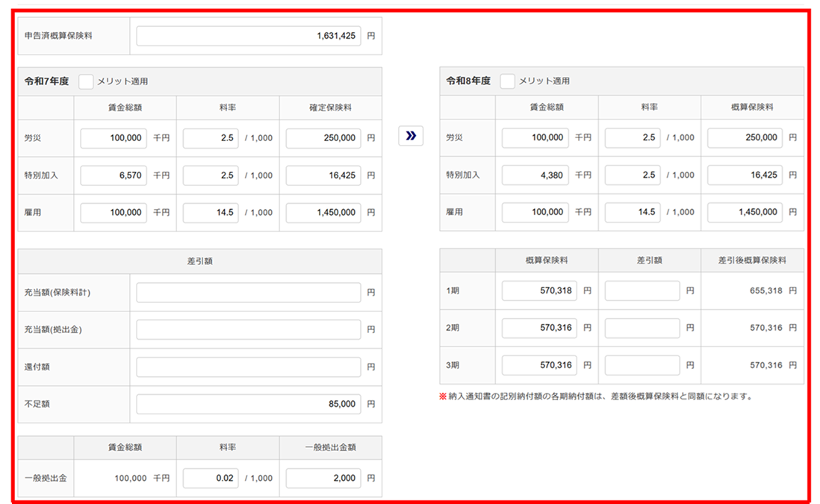The image size is (820, 504).
Task: Focus the 1期 差引額 input field
Action: (x=642, y=290)
